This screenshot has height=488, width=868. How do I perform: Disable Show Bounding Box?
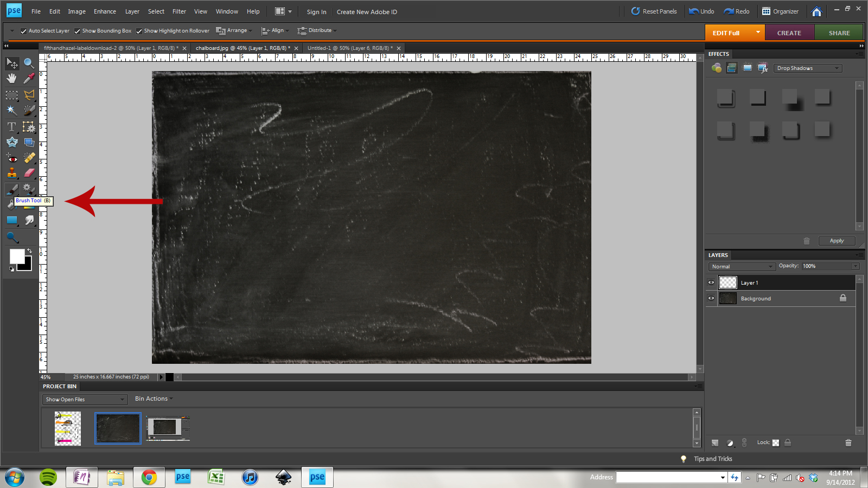point(76,31)
